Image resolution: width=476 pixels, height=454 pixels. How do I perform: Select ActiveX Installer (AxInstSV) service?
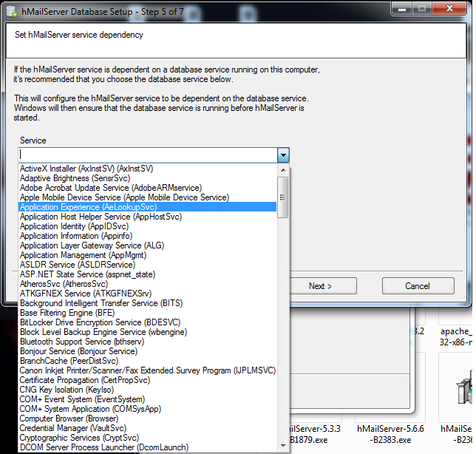tap(148, 169)
